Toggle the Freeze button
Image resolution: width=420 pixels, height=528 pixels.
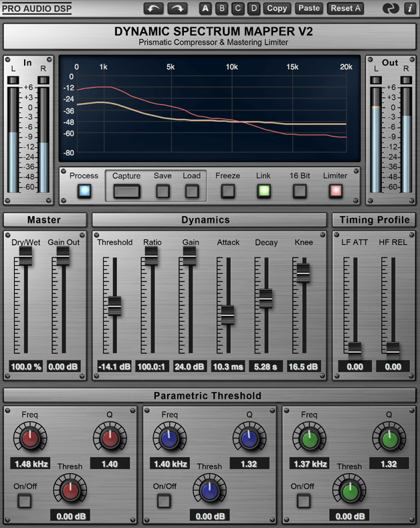(228, 191)
